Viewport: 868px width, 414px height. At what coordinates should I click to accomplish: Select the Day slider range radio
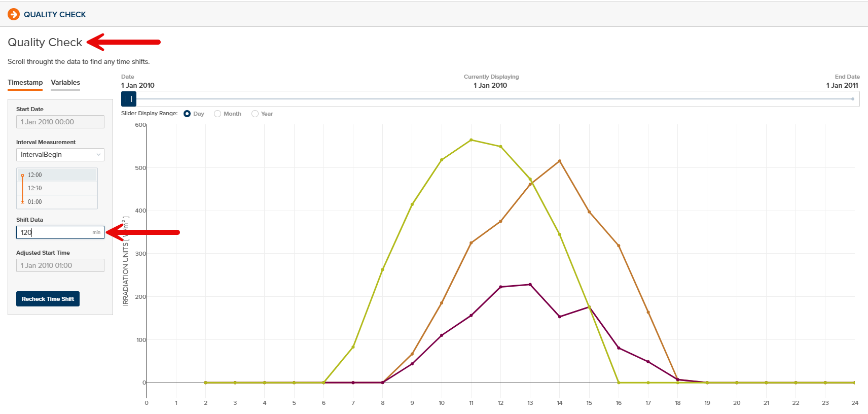187,114
